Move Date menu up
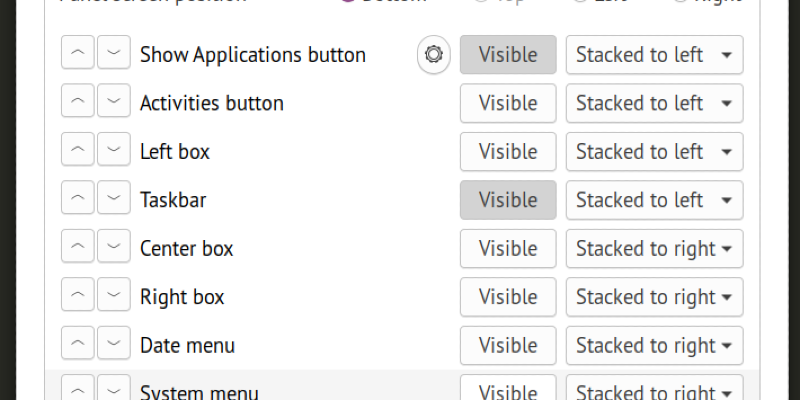Screen dimensions: 800x400 tap(78, 345)
